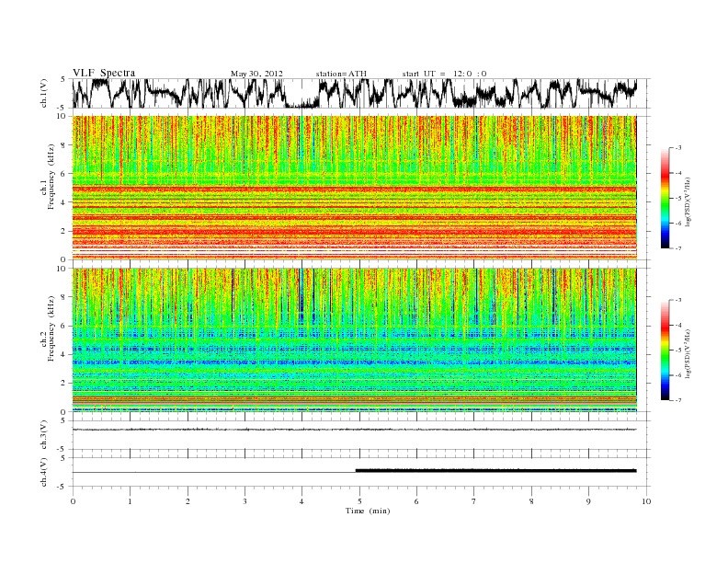Image resolution: width=728 pixels, height=563 pixels.
Task: Click the ch.1(V) waveform axis label
Action: click(44, 95)
